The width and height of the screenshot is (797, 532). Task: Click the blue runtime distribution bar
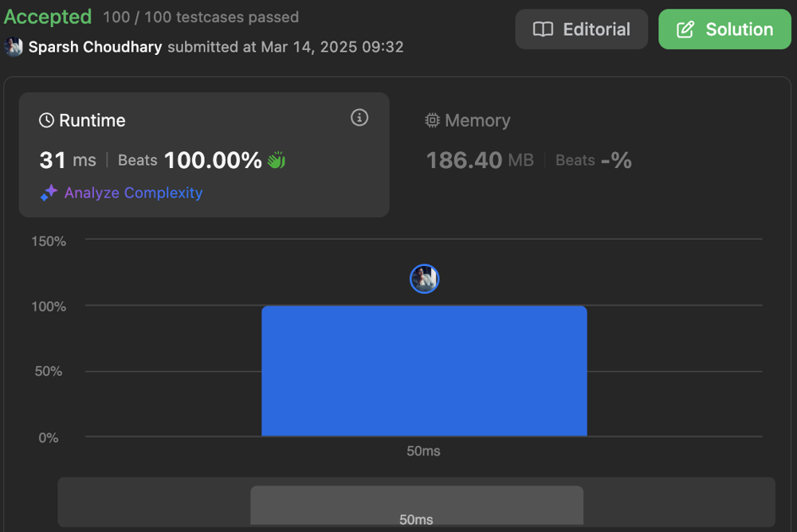coord(424,371)
